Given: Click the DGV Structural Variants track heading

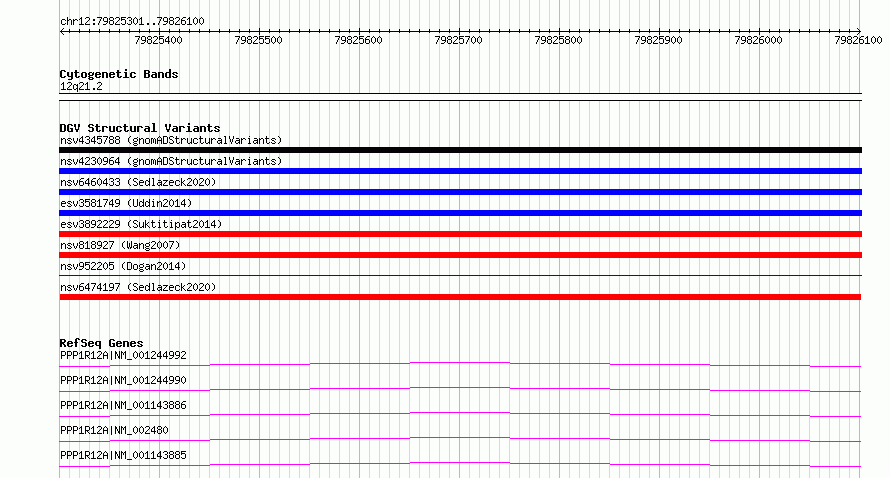Looking at the screenshot, I should coord(140,128).
